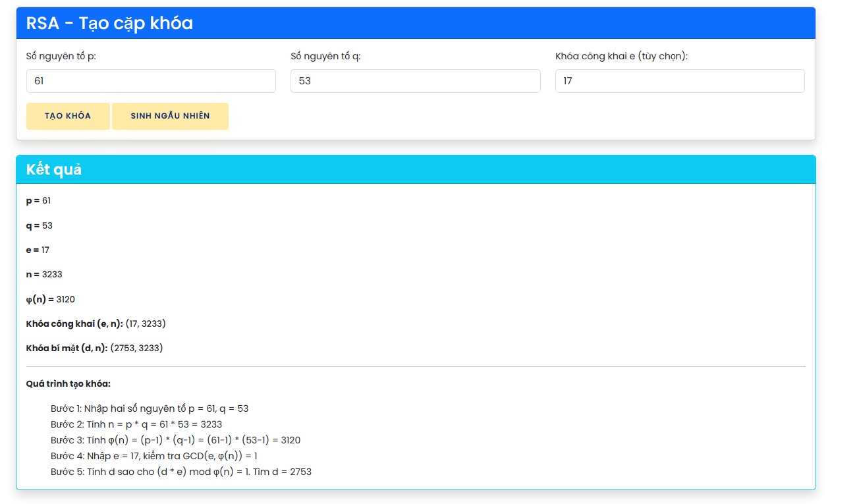Click the 'Bước 2' line computing n
The image size is (857, 504).
(x=136, y=424)
